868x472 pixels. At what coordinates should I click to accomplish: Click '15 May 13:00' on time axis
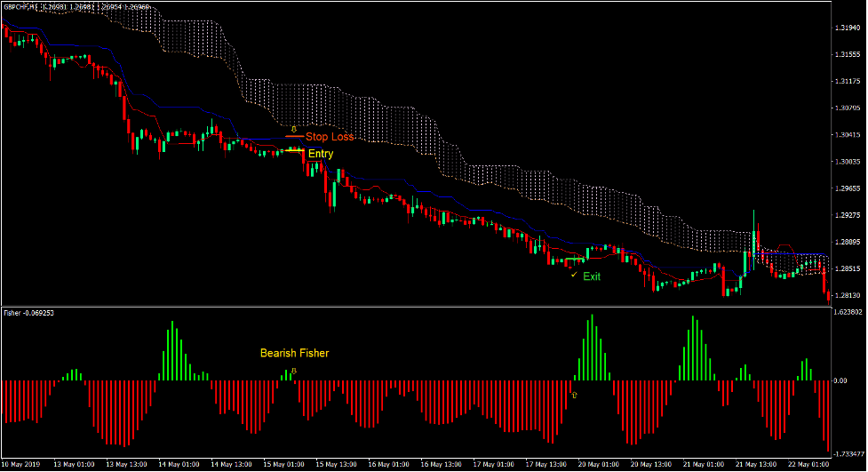(x=336, y=464)
